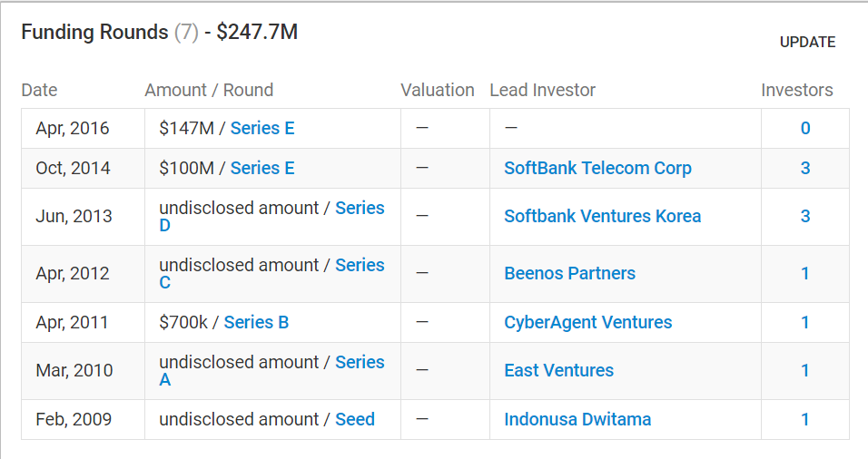Image resolution: width=868 pixels, height=459 pixels.
Task: Open the Series C round link
Action: (x=360, y=266)
